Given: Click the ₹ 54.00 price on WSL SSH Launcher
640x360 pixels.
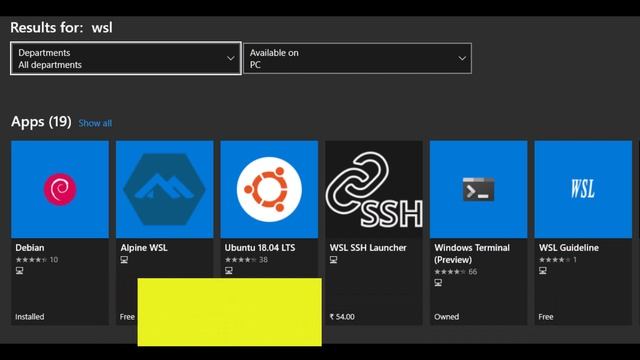Looking at the screenshot, I should click(x=342, y=317).
